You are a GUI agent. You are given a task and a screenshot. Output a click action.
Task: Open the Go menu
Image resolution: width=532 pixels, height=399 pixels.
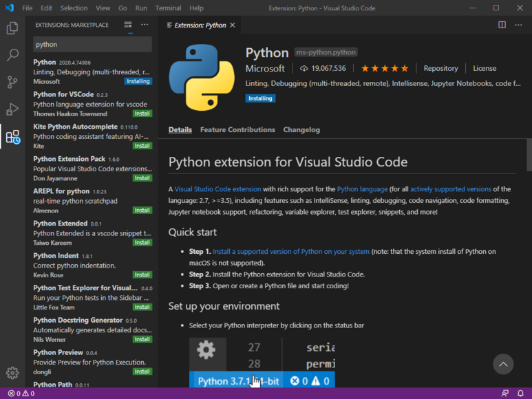tap(123, 8)
